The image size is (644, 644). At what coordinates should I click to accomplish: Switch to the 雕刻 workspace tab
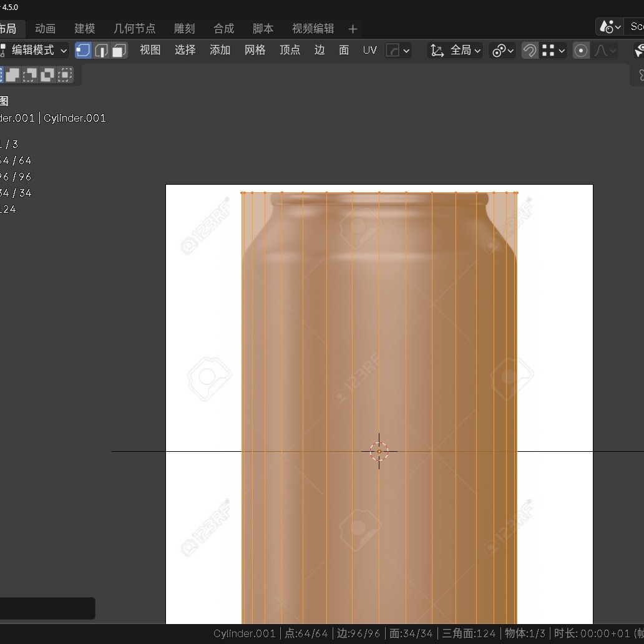click(x=184, y=29)
